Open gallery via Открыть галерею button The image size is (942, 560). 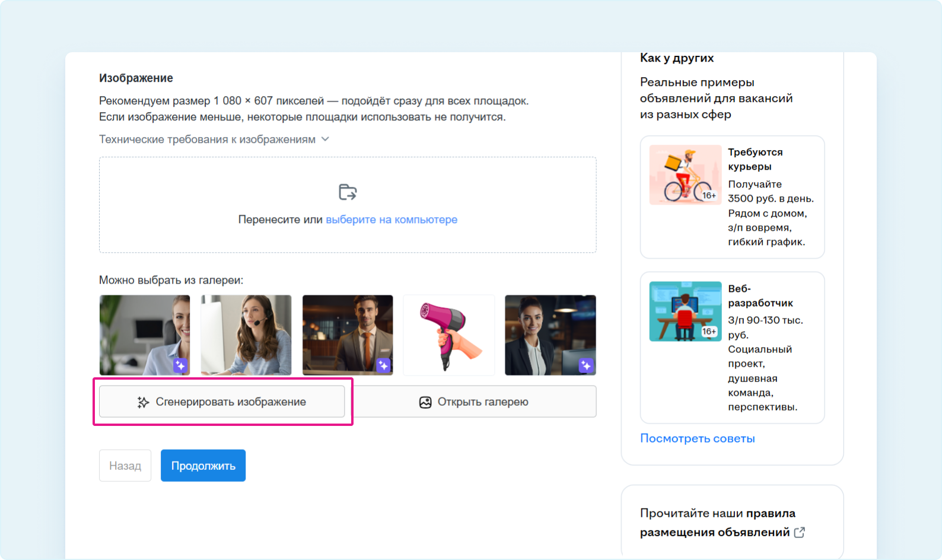475,402
